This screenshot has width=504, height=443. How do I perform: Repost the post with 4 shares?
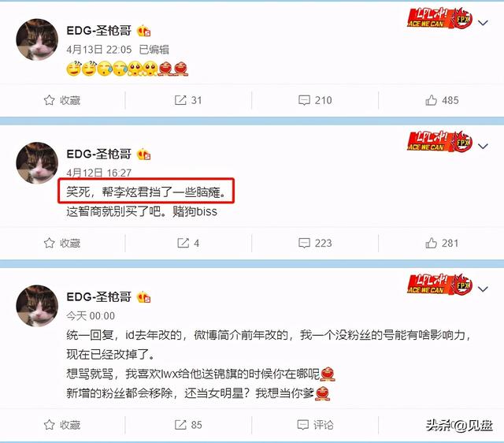point(188,243)
